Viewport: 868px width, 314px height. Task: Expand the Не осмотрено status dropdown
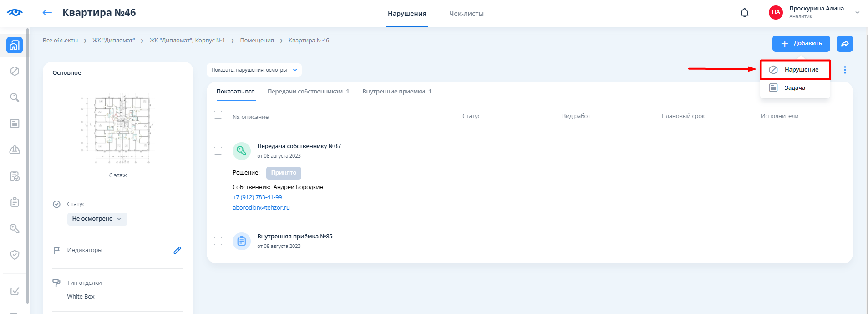point(97,219)
